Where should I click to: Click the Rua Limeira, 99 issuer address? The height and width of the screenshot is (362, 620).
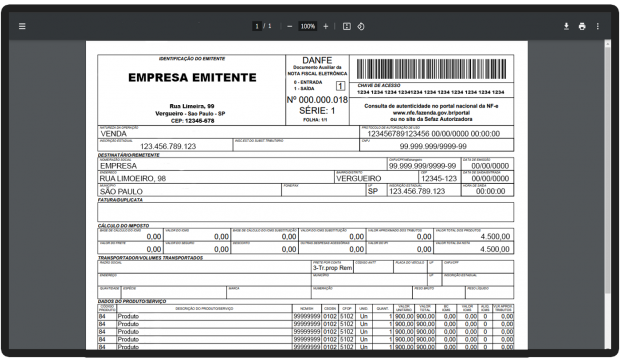192,106
